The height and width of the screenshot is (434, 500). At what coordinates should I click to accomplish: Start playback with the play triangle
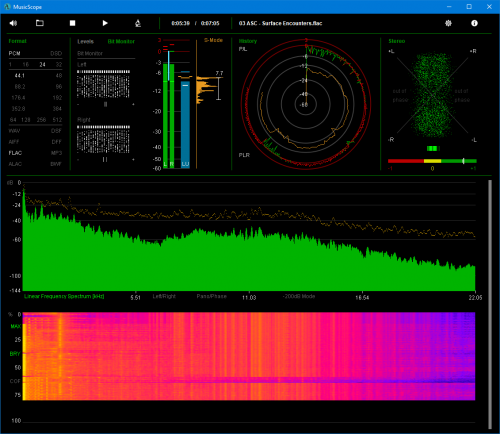105,23
